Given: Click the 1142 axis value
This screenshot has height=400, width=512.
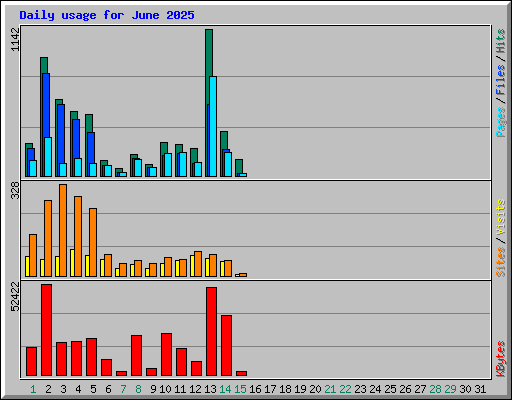Looking at the screenshot, I should pyautogui.click(x=15, y=39).
